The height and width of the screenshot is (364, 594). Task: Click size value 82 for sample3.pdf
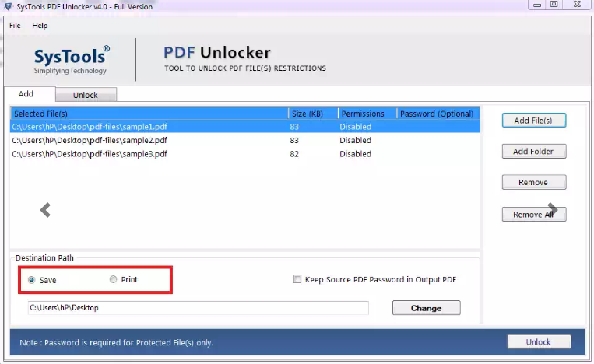point(294,154)
